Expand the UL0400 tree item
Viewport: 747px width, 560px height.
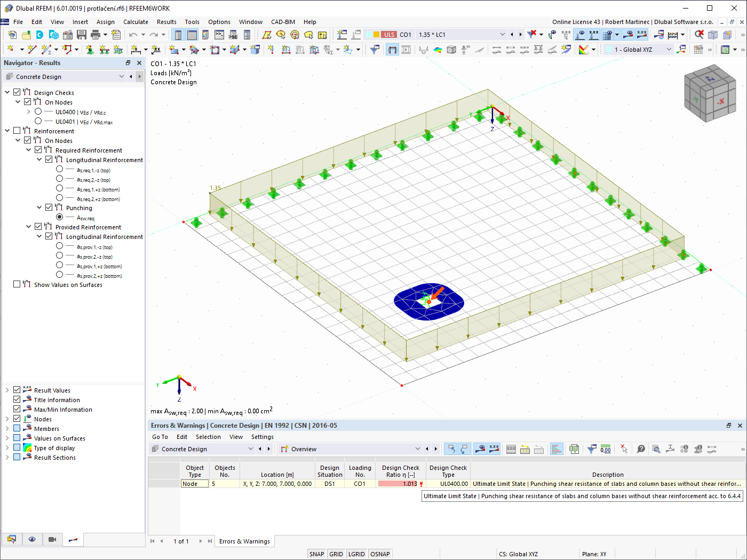point(29,112)
